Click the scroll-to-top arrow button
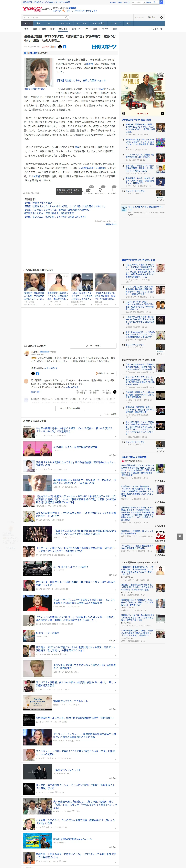 pos(180,536)
